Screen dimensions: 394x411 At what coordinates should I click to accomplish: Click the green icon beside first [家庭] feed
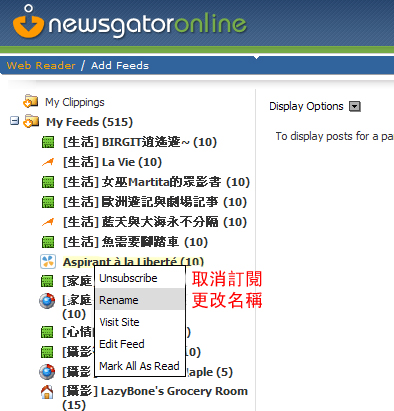point(47,281)
